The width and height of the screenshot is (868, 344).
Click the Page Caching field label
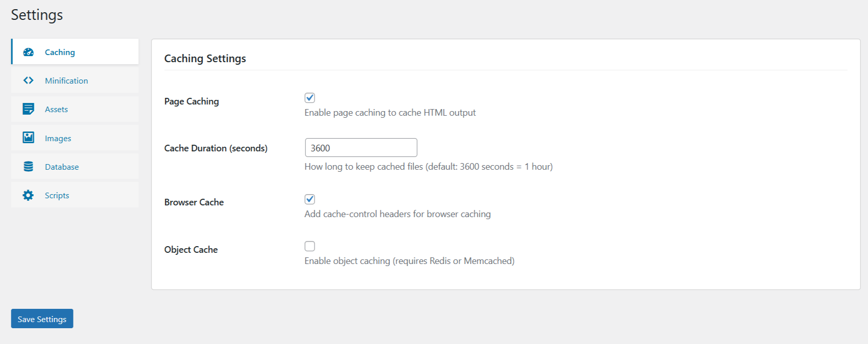(192, 101)
